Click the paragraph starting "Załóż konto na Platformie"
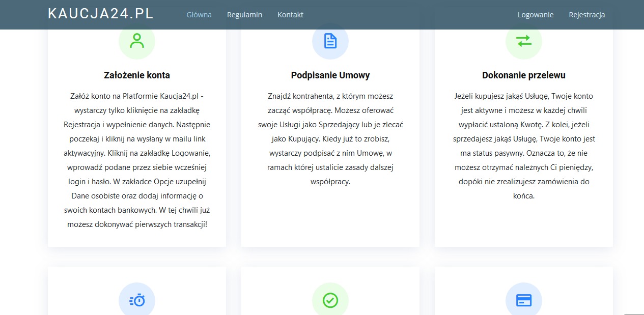 pos(137,160)
